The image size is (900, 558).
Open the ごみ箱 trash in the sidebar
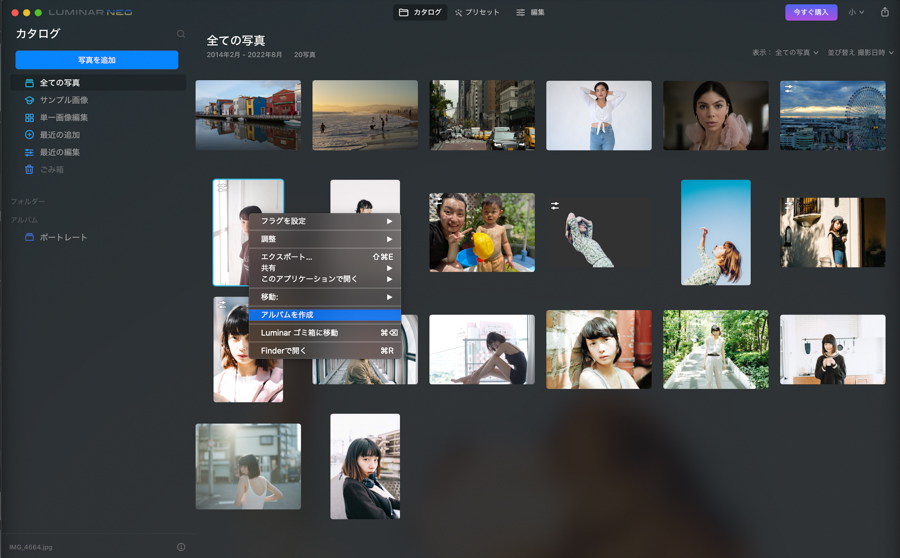point(51,170)
